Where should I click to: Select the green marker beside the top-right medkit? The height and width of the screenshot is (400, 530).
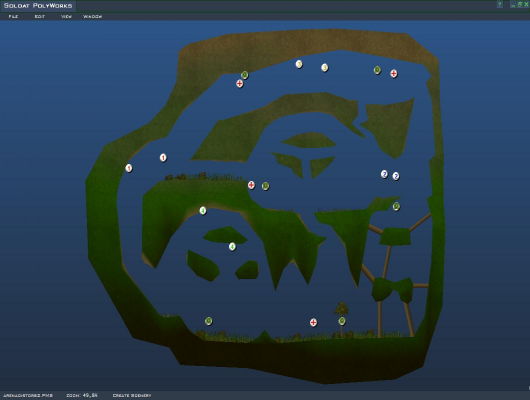(377, 70)
